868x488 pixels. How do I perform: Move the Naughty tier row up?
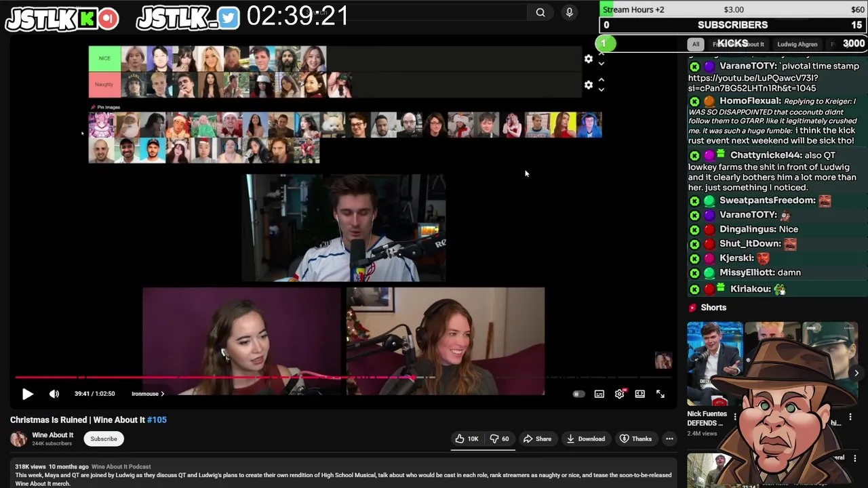[x=601, y=80]
